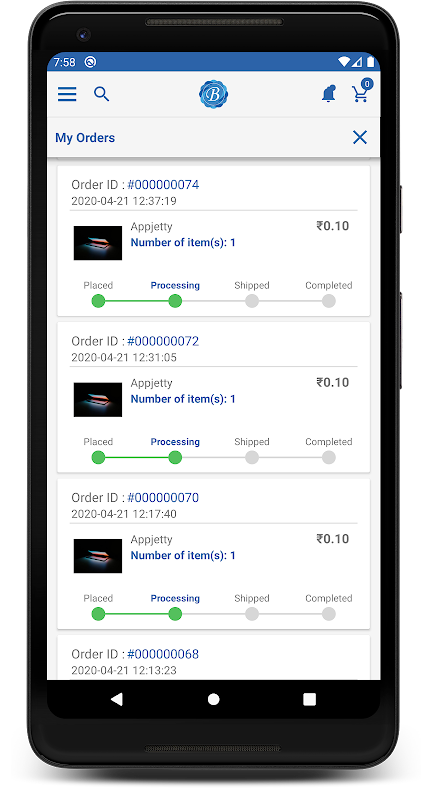Screen dimensions: 430x800
Task: Open order #000000074 link
Action: (163, 184)
